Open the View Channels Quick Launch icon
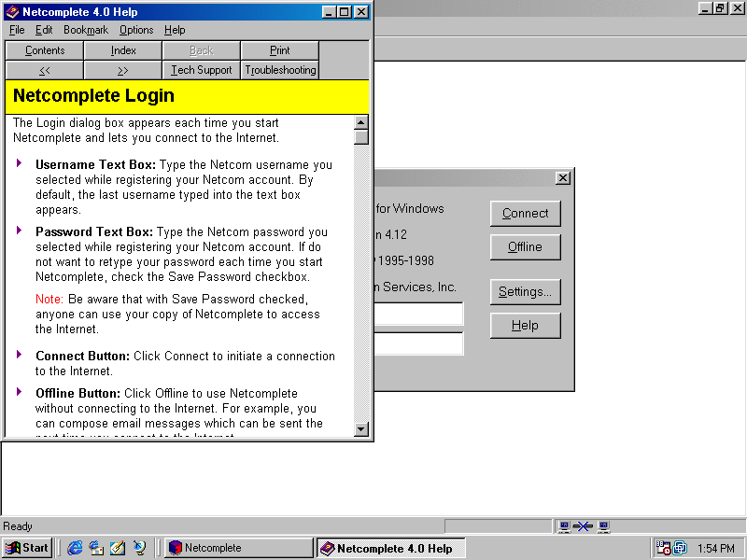 tap(139, 548)
